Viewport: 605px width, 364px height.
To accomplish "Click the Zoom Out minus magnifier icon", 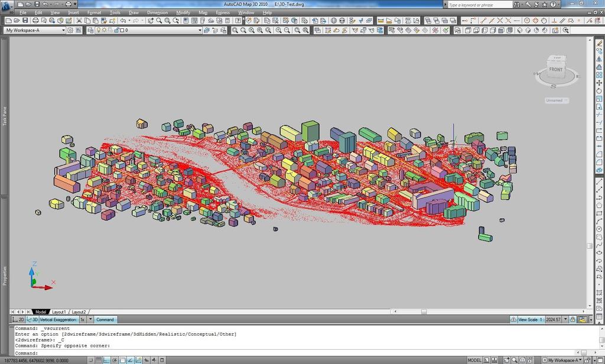I will coord(287,30).
